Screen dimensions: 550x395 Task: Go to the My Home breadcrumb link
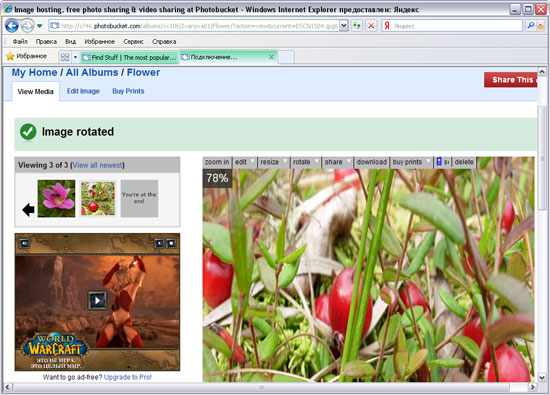tap(34, 73)
